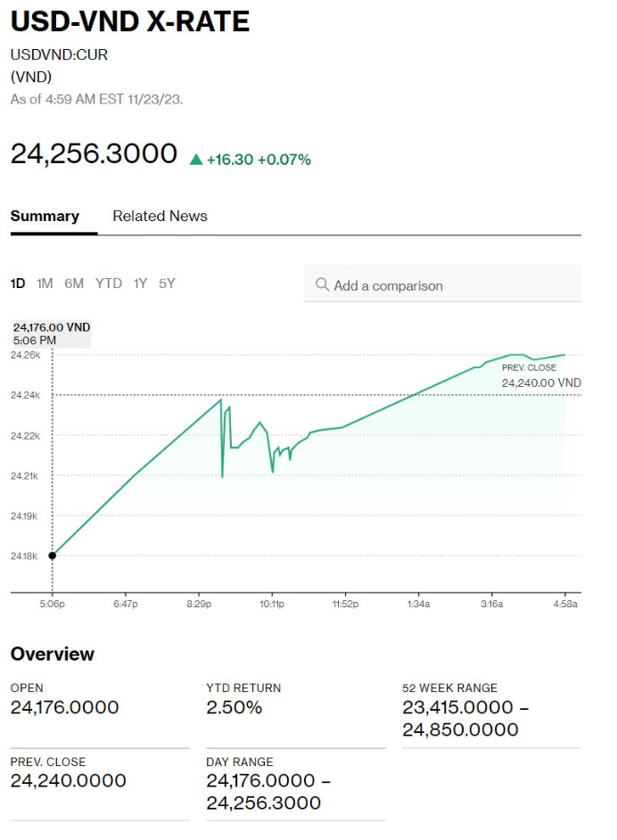Screen dimensions: 617x840
Task: Click the 24,176.00 VND chart tooltip
Action: [x=52, y=334]
